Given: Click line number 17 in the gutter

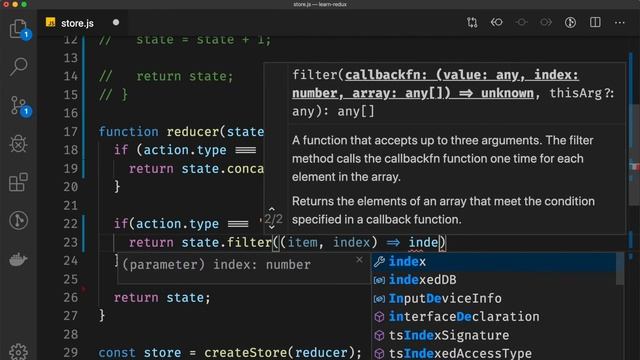Looking at the screenshot, I should (71, 132).
